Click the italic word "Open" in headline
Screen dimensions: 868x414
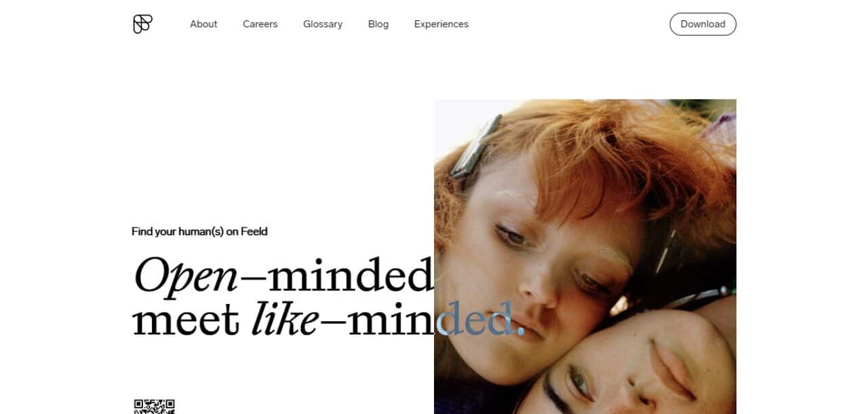185,277
